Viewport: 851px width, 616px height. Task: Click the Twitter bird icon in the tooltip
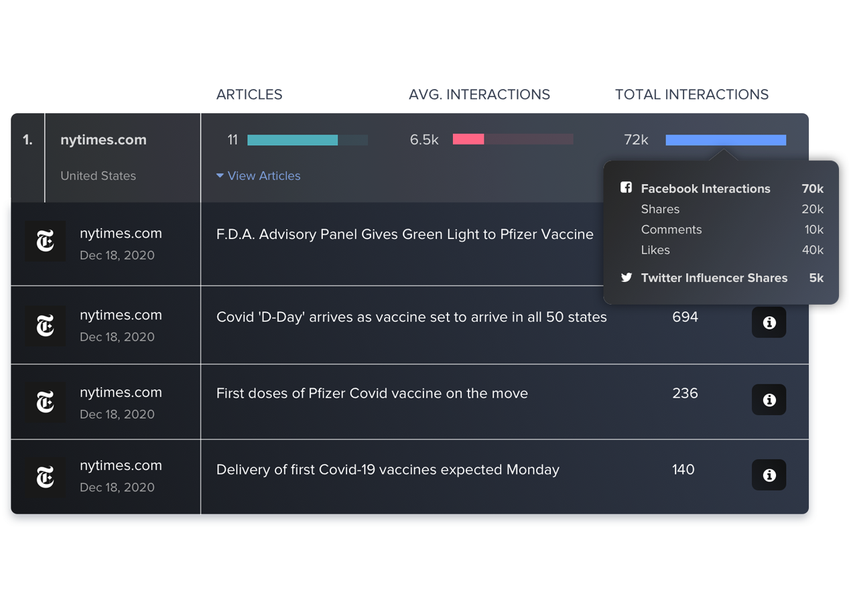(x=626, y=278)
